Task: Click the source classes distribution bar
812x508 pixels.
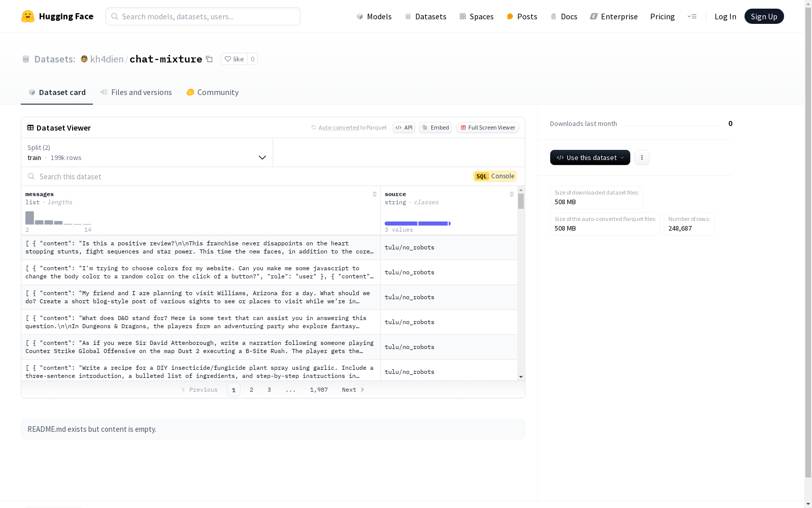Action: click(x=418, y=224)
